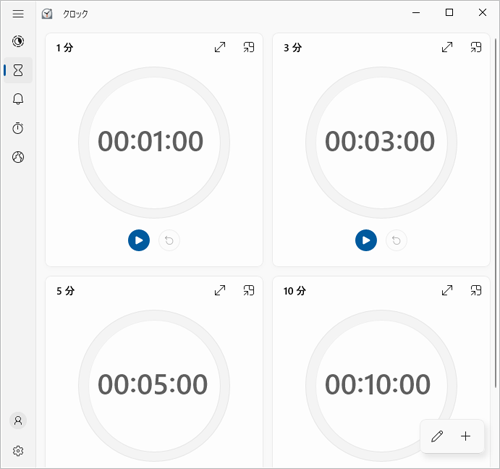Keep the 10 分 timer on top
The image size is (500, 469).
(x=476, y=290)
